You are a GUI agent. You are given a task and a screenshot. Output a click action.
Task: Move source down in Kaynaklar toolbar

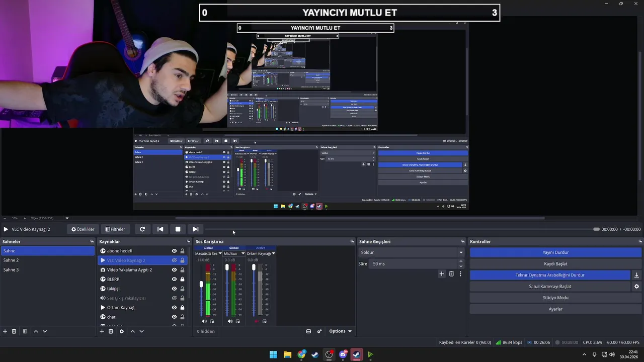pyautogui.click(x=141, y=331)
